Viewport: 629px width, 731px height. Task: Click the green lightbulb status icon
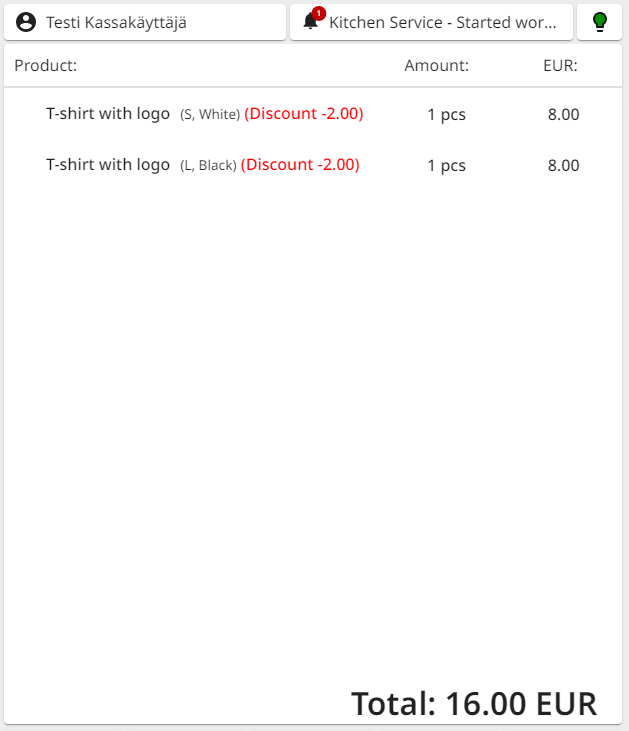pos(599,22)
